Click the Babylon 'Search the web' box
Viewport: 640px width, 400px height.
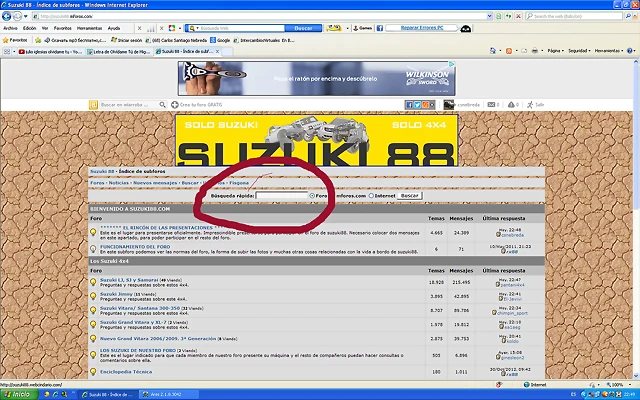pos(574,16)
